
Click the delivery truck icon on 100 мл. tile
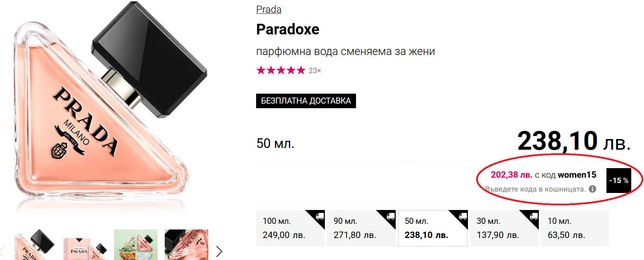pyautogui.click(x=320, y=216)
